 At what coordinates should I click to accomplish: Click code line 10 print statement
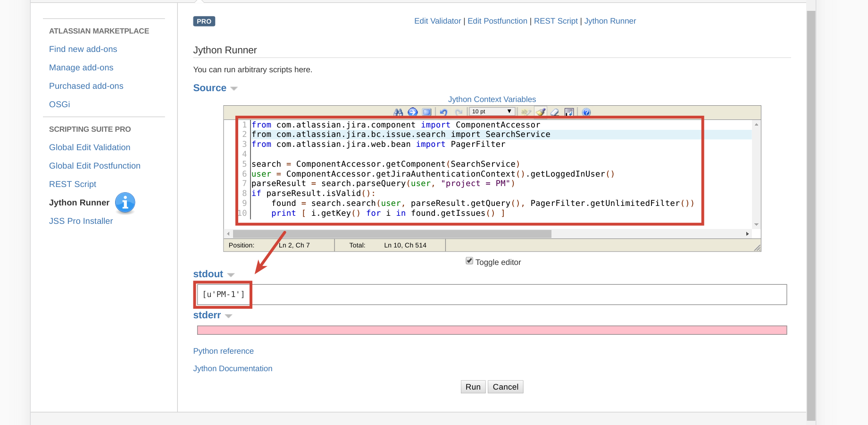388,213
